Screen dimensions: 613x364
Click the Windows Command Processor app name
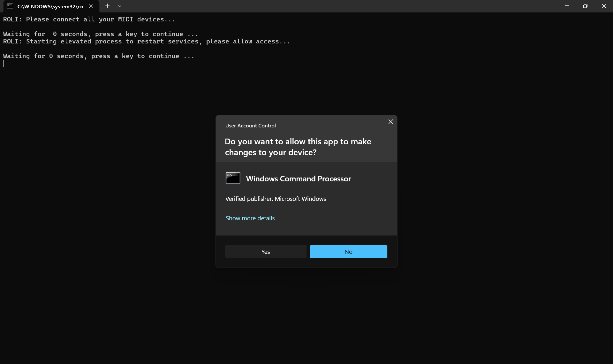click(298, 179)
